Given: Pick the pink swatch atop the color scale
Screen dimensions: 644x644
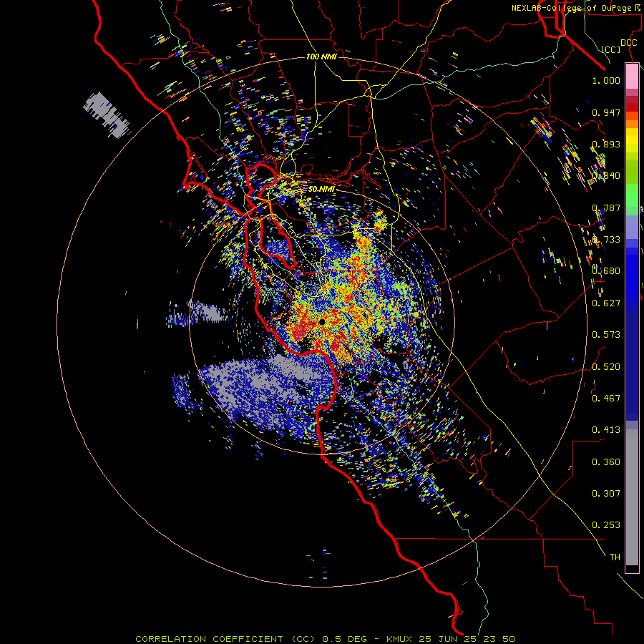Looking at the screenshot, I should point(632,76).
